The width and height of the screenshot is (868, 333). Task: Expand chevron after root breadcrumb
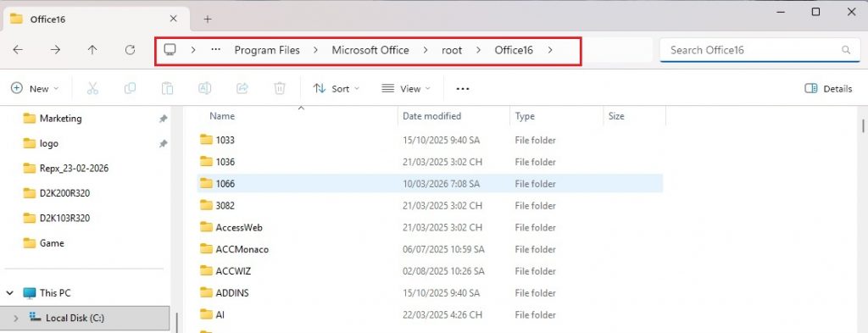(478, 50)
